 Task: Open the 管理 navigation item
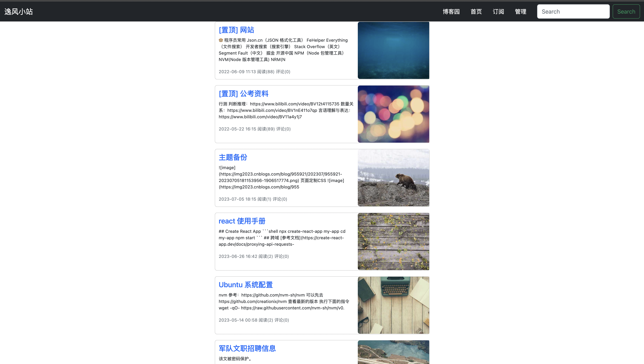pyautogui.click(x=520, y=11)
